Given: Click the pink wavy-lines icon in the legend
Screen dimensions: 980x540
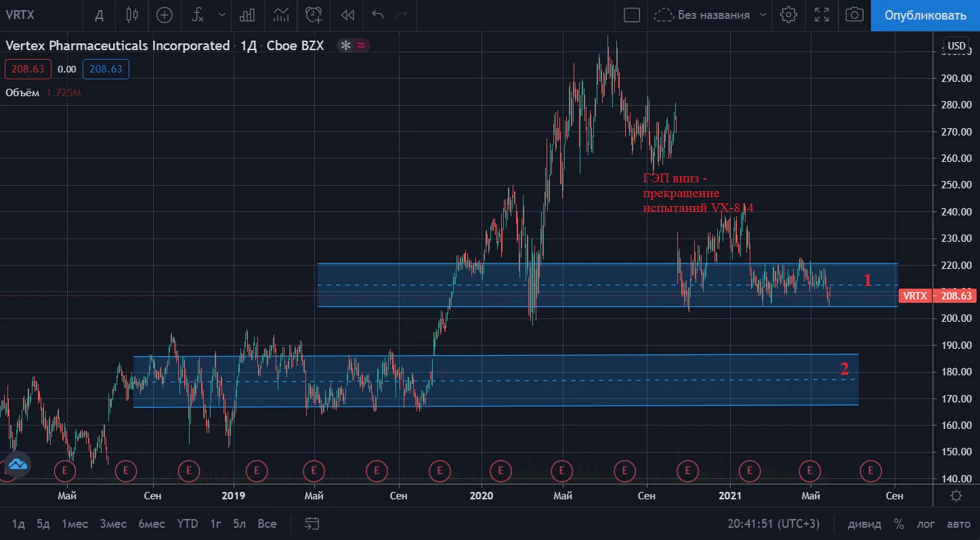Looking at the screenshot, I should [x=362, y=45].
